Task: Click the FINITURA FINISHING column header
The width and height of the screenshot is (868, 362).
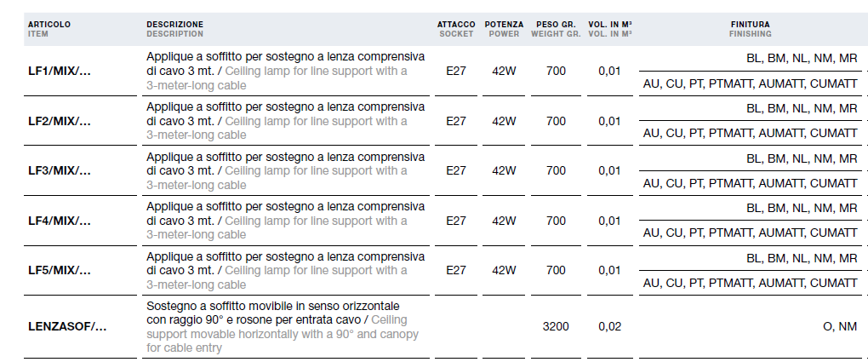Action: (750, 29)
